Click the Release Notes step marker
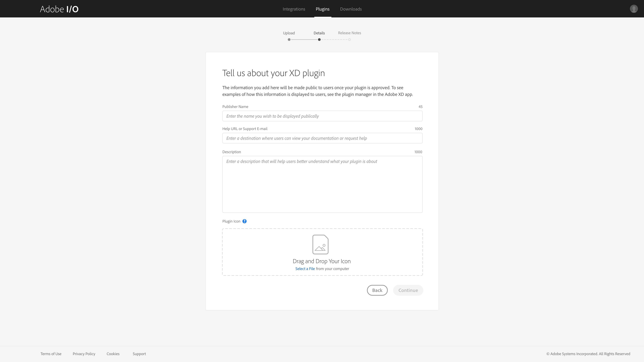Image resolution: width=644 pixels, height=362 pixels. [x=350, y=40]
